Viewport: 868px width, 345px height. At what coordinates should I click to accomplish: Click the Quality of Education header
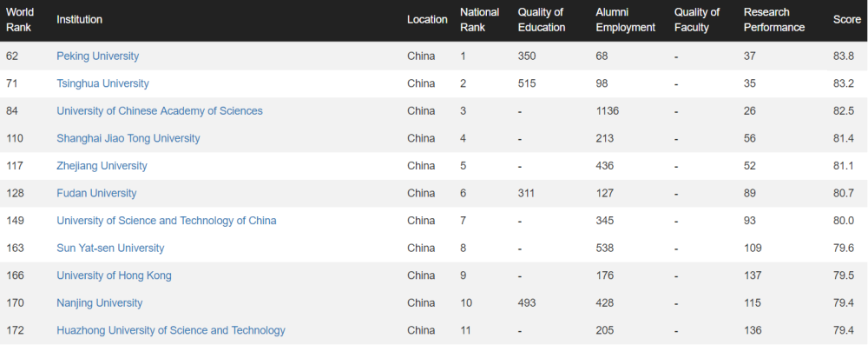tap(542, 20)
